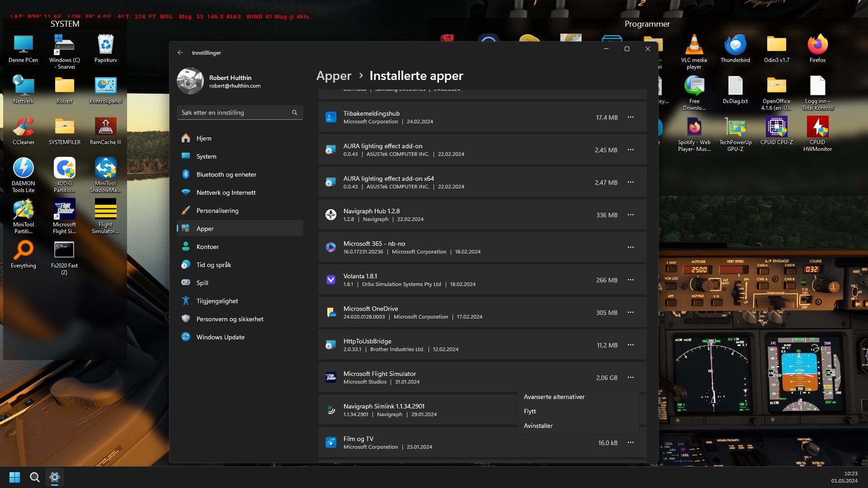Click the Tilbakemeldingshub app icon

pyautogui.click(x=331, y=117)
